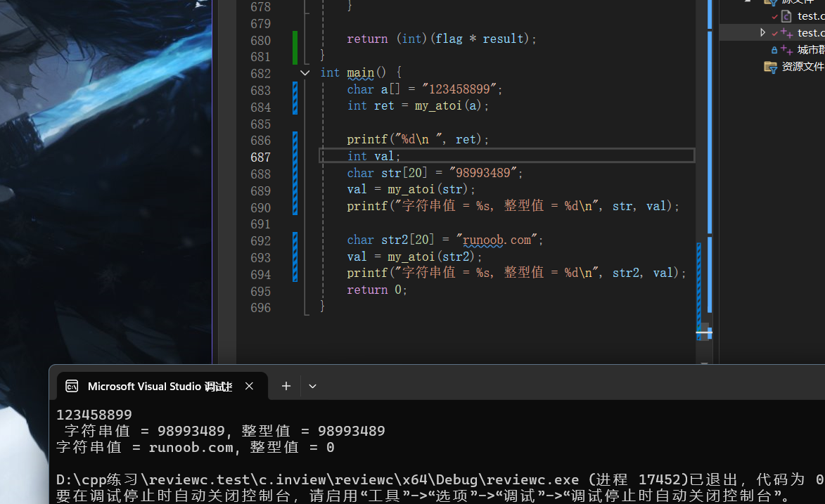Click line number 692 in the gutter

pyautogui.click(x=260, y=241)
